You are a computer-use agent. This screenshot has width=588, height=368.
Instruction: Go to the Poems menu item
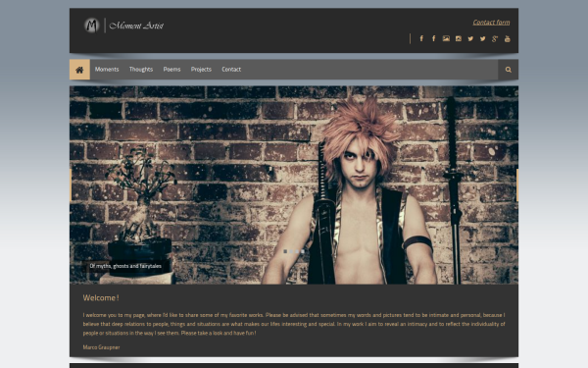click(x=171, y=70)
